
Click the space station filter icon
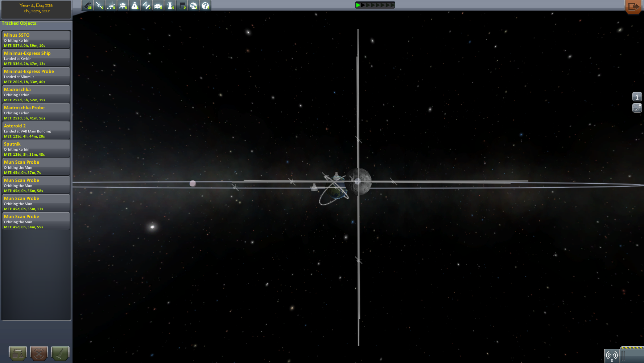(146, 5)
